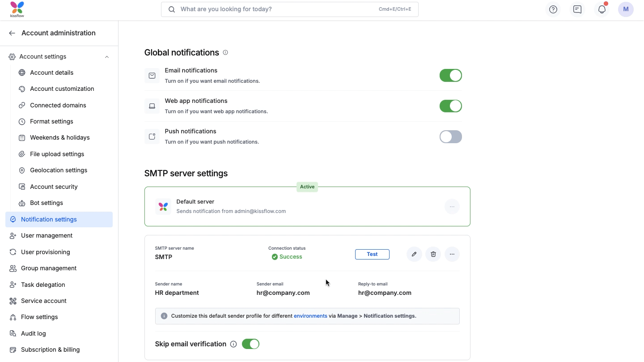Click info icon next to Skip email verification
This screenshot has width=644, height=362.
coord(233,344)
